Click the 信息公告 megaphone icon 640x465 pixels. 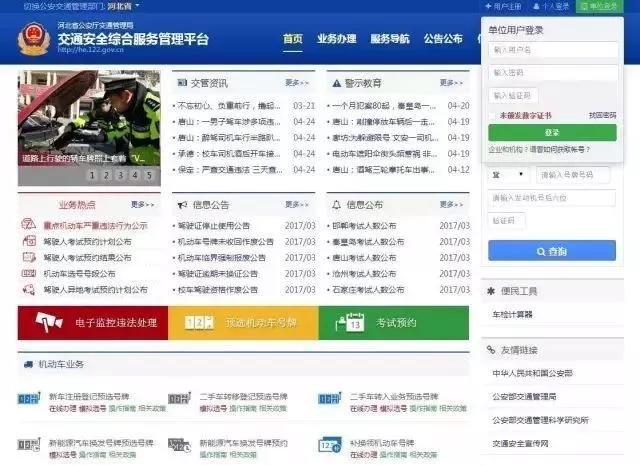point(182,205)
